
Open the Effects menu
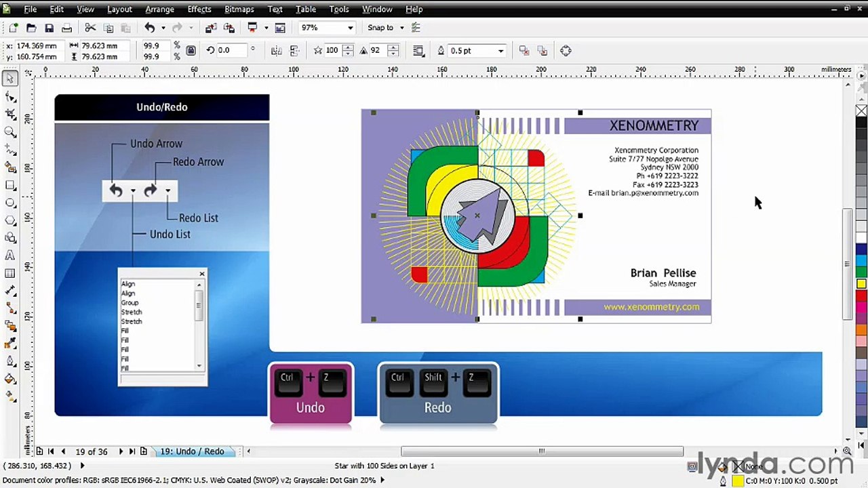coord(199,9)
